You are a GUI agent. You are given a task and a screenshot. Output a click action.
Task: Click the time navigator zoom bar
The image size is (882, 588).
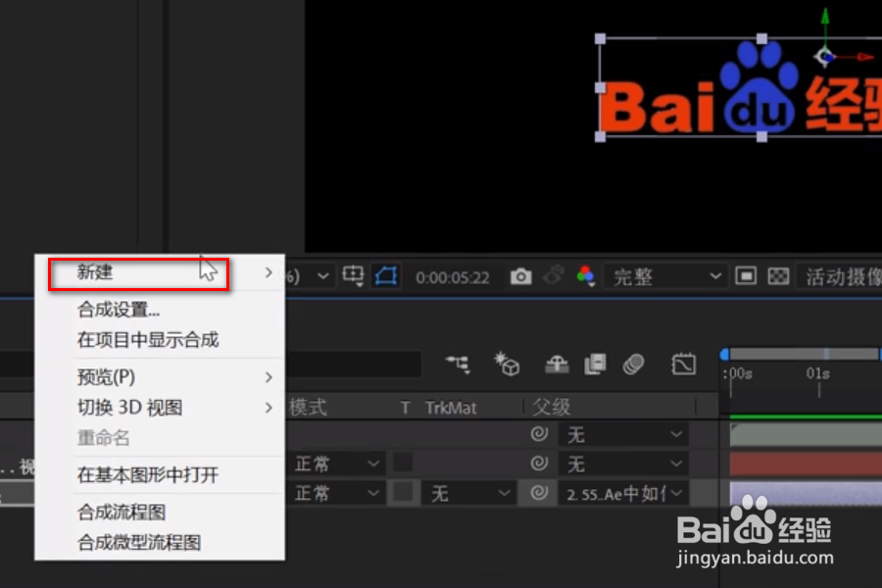805,354
